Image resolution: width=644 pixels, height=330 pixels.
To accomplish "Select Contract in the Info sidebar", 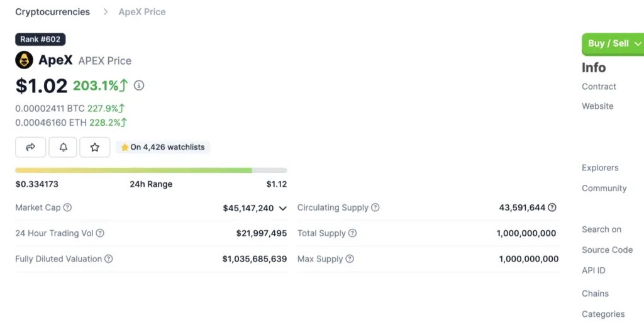I will [599, 87].
